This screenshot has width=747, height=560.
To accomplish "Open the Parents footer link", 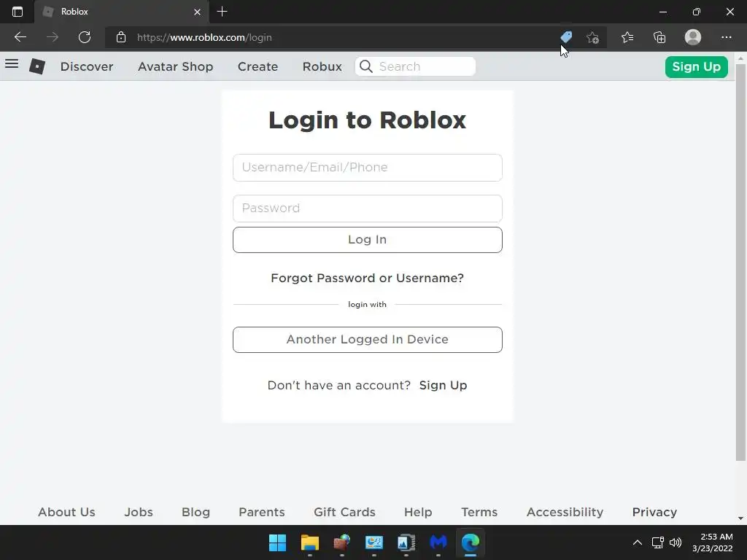I will coord(262,512).
